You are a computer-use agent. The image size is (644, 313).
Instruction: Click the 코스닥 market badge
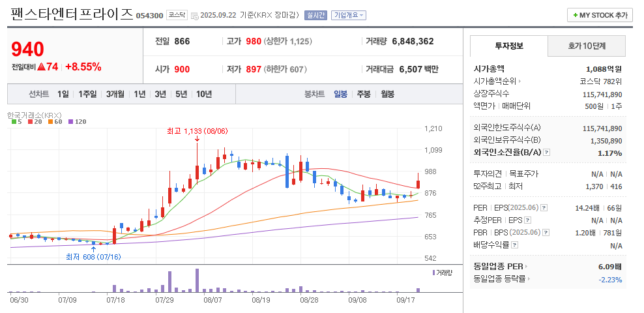[177, 15]
